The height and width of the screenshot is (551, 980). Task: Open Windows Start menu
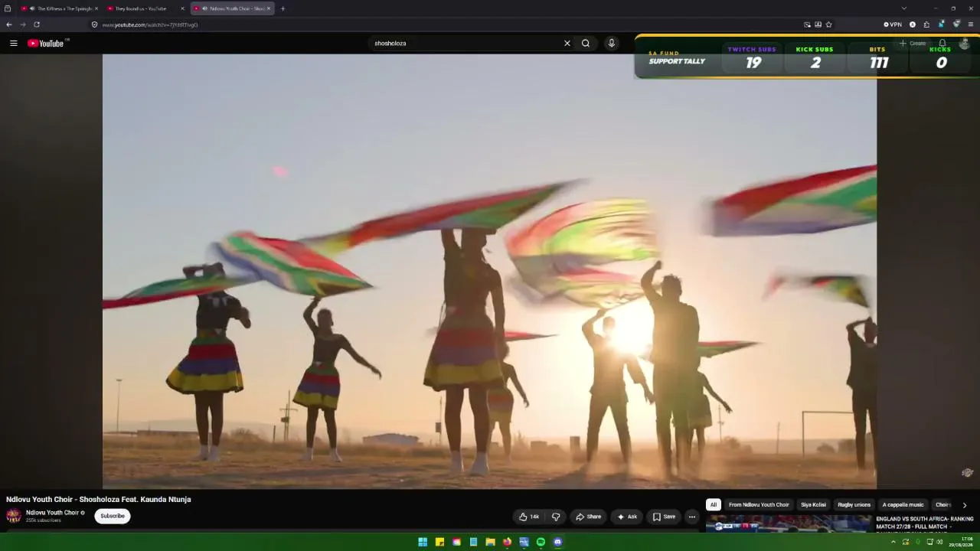point(423,542)
